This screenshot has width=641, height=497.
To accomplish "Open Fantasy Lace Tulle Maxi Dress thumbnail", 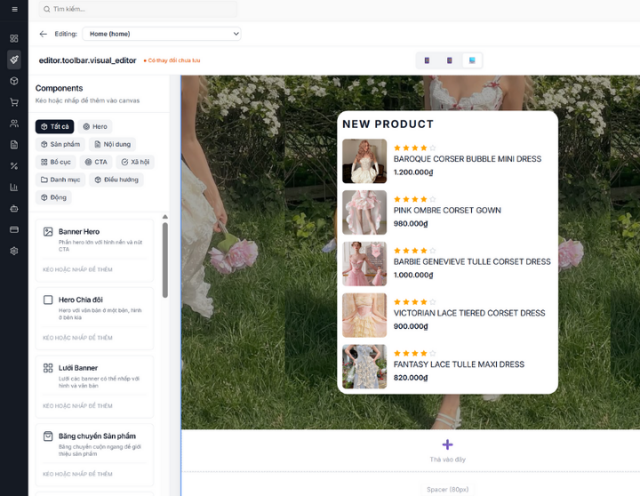I will (364, 367).
